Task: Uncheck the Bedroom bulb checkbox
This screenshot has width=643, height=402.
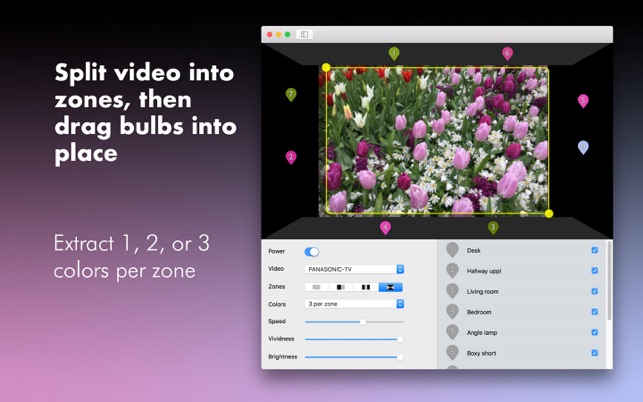Action: click(595, 312)
